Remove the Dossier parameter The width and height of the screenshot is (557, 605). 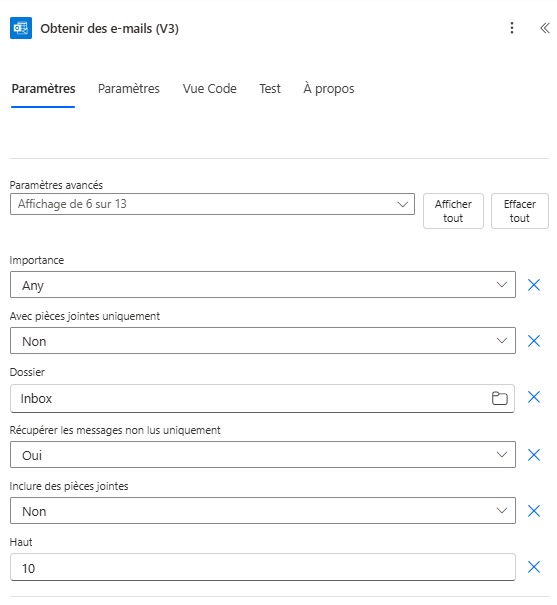point(534,397)
